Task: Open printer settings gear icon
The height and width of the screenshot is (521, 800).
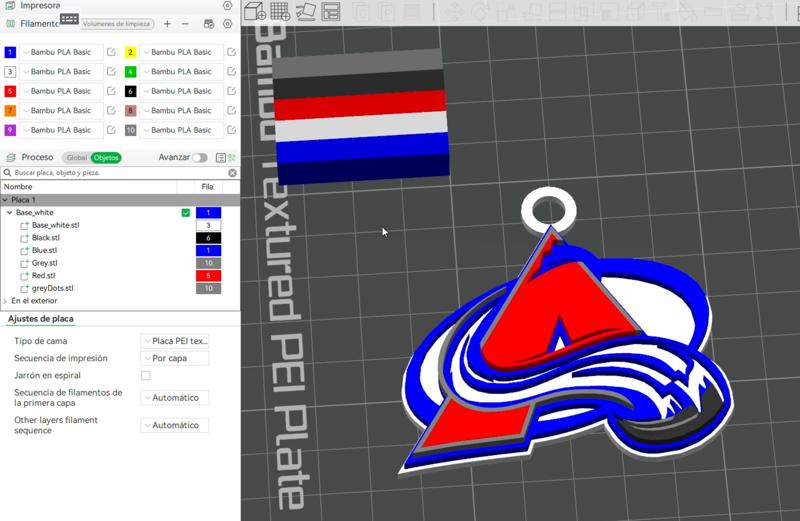Action: pos(228,6)
